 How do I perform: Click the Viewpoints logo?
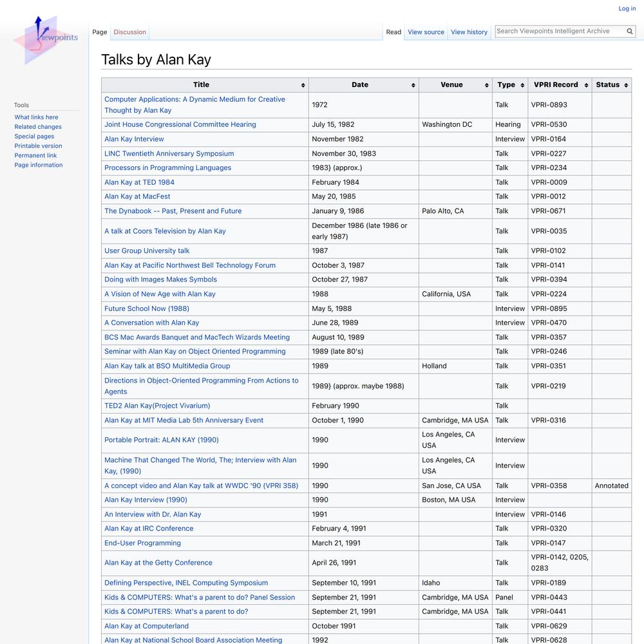coord(45,40)
